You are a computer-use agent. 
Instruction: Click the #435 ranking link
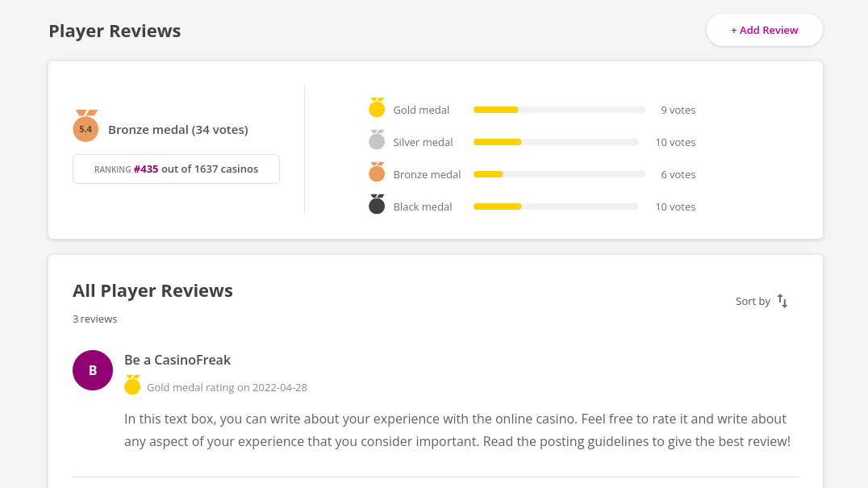pos(146,169)
